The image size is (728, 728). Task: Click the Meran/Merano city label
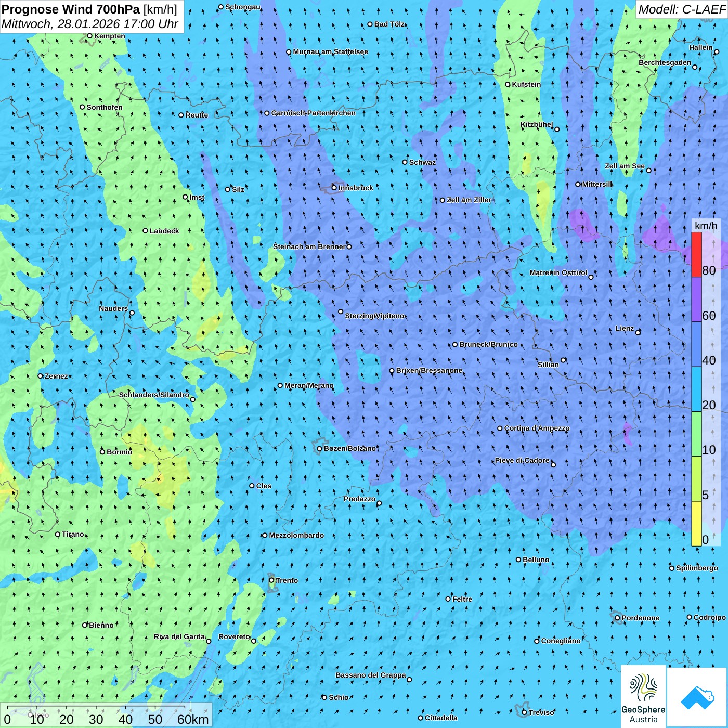309,385
